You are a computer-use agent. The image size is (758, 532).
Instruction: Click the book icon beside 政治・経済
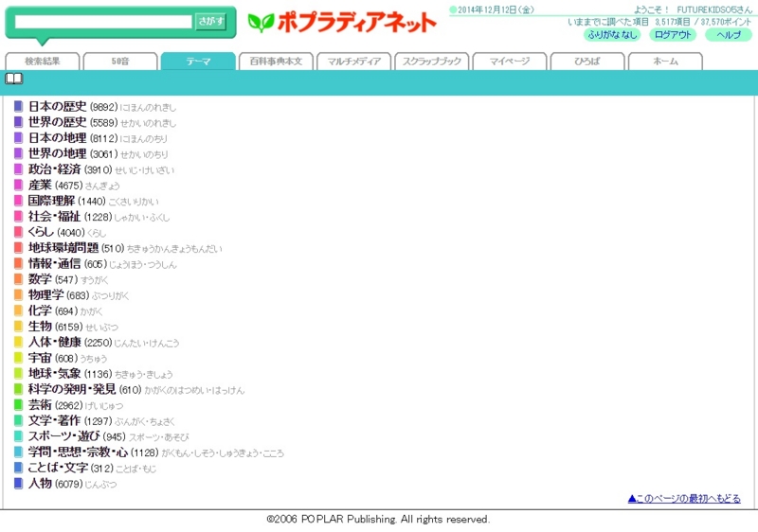pos(18,168)
